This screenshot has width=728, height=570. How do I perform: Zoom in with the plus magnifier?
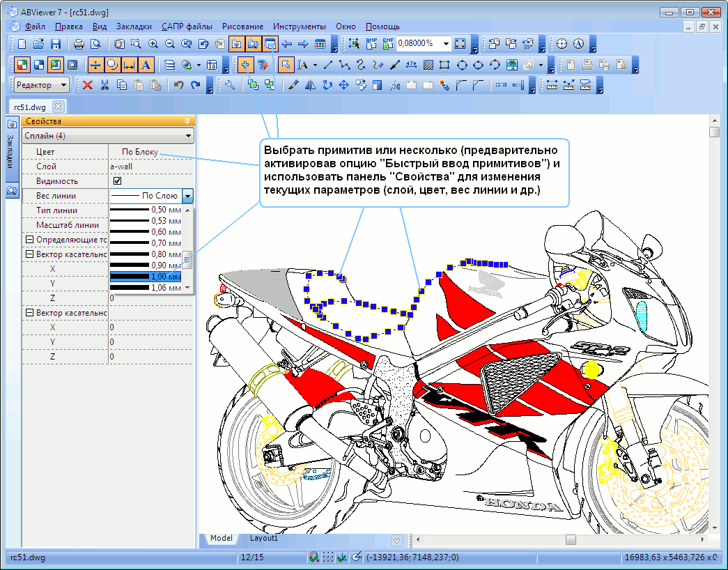pyautogui.click(x=153, y=44)
